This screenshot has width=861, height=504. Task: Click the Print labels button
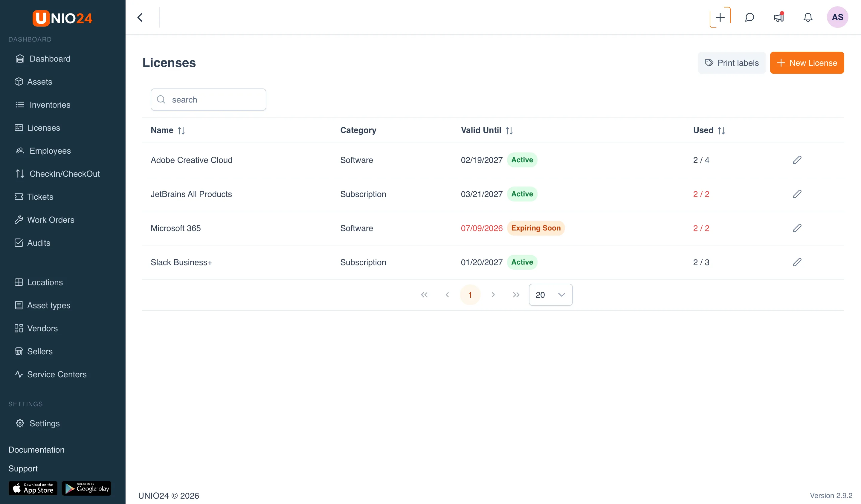click(x=732, y=63)
